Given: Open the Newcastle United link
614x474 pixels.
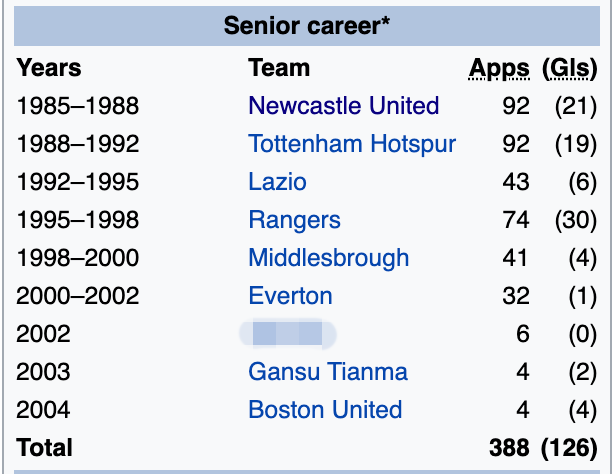Looking at the screenshot, I should pos(343,106).
